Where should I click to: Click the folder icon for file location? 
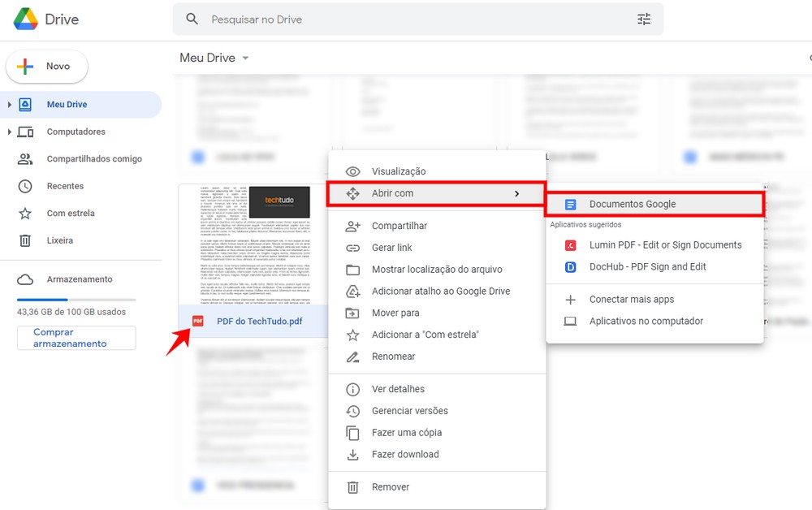click(x=352, y=270)
